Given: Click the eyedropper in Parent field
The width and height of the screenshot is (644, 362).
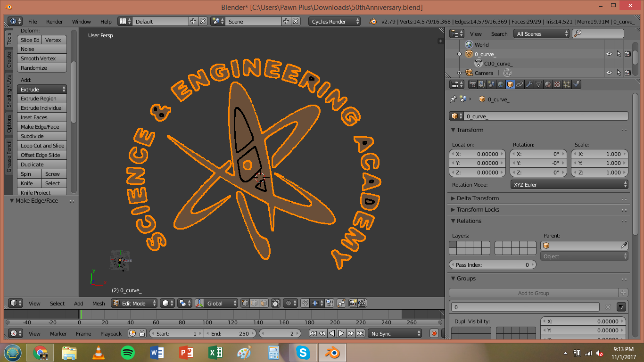Looking at the screenshot, I should tap(624, 246).
